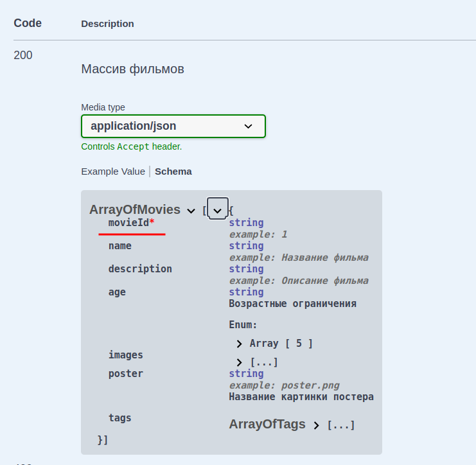Click the Controls Accept header hint text

pos(131,146)
